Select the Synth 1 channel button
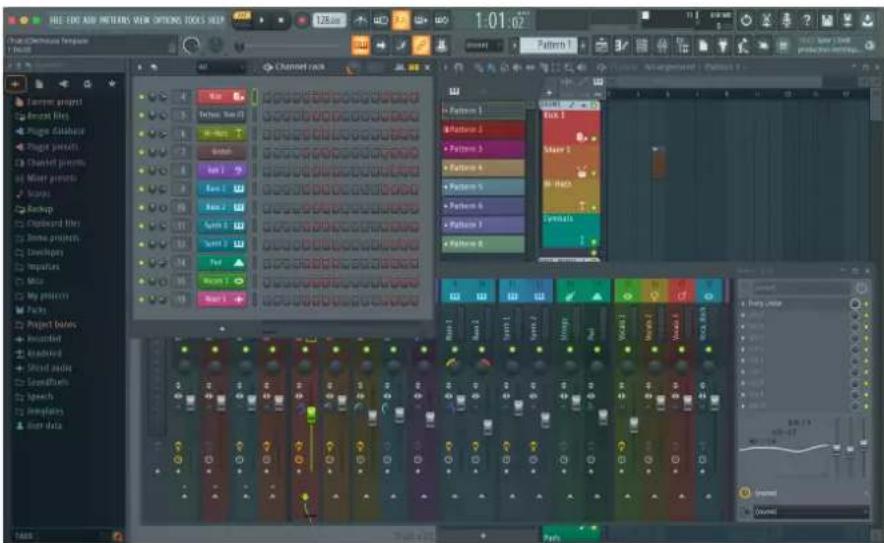 [221, 226]
